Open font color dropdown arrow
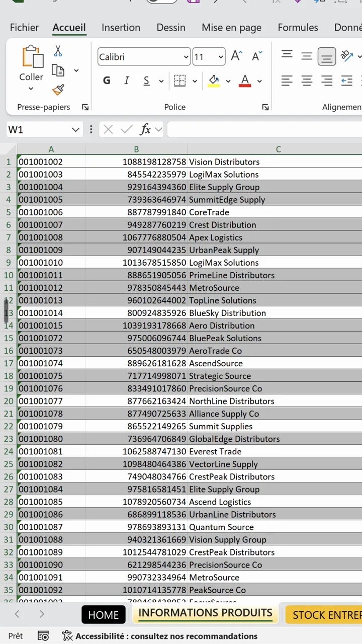The height and width of the screenshot is (644, 362). click(x=259, y=81)
